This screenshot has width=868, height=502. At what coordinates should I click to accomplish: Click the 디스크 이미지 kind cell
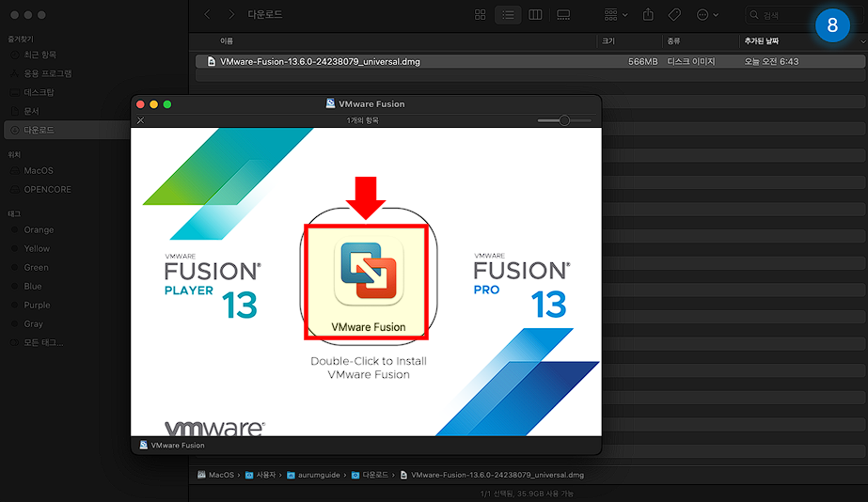coord(691,61)
